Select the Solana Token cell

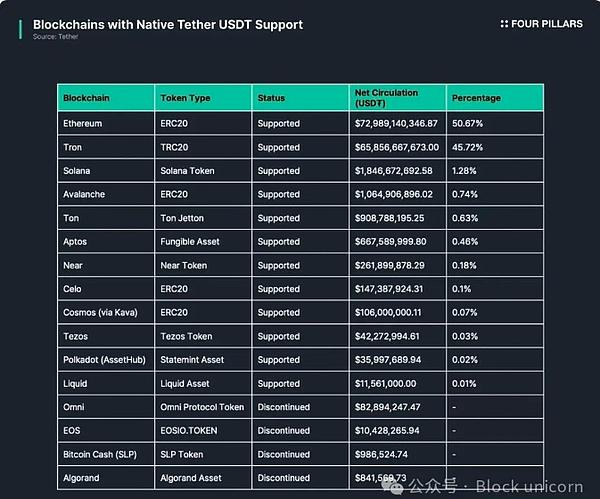tap(203, 171)
